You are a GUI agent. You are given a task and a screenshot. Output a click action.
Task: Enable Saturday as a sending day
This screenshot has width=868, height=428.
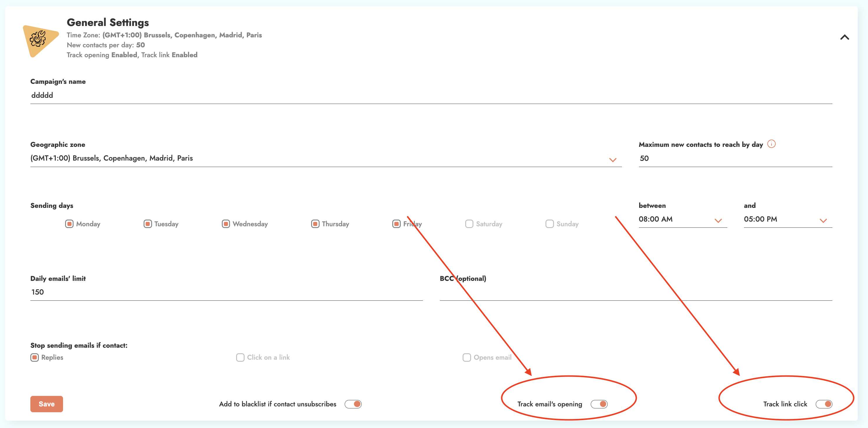[x=469, y=224]
